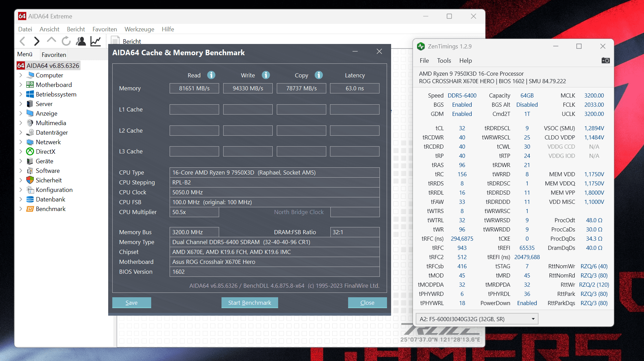
Task: Click the Bericht toolbar button label
Action: pos(132,41)
